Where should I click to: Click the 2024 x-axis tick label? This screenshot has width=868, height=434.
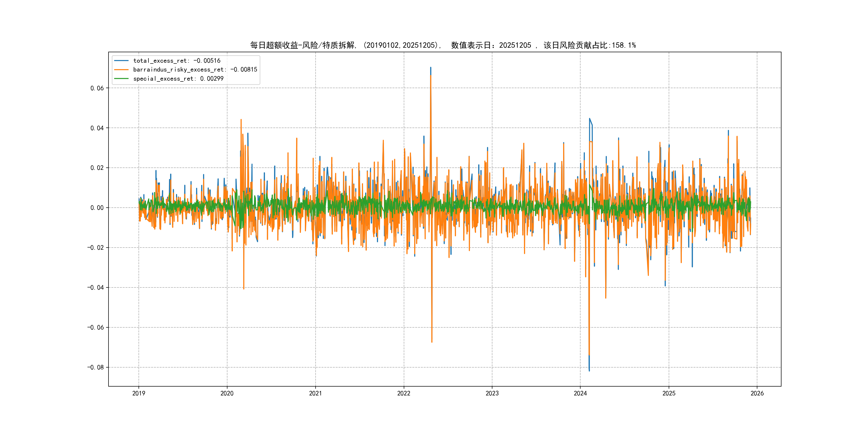580,393
